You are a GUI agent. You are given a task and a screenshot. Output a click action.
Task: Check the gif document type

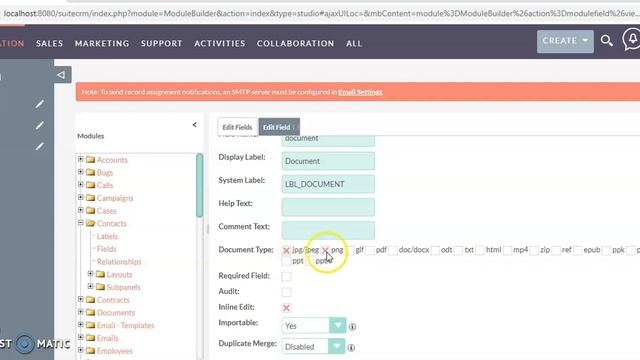coord(350,250)
